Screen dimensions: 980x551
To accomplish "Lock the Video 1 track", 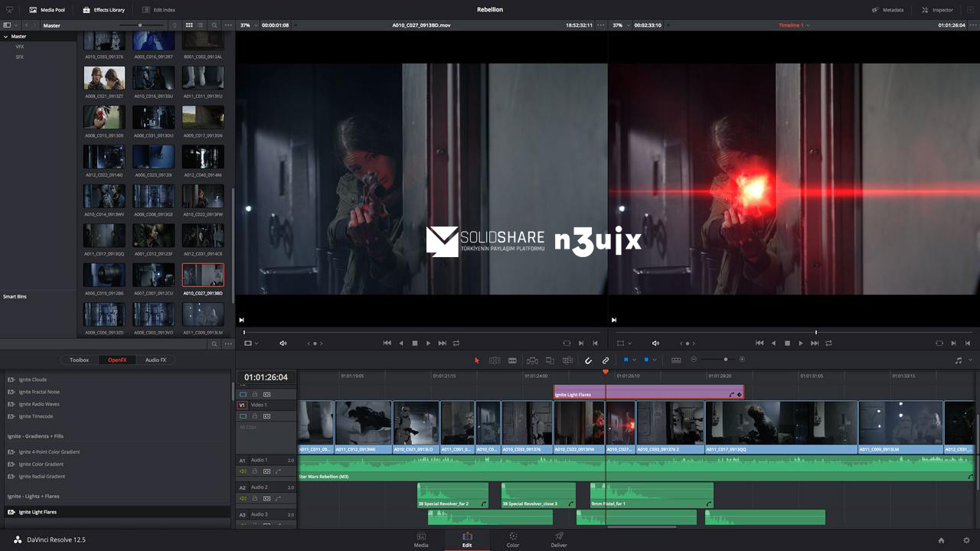I will point(255,416).
